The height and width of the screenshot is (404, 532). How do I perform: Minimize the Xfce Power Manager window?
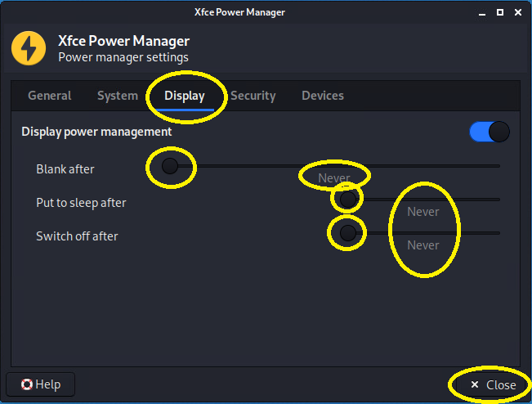click(x=482, y=13)
